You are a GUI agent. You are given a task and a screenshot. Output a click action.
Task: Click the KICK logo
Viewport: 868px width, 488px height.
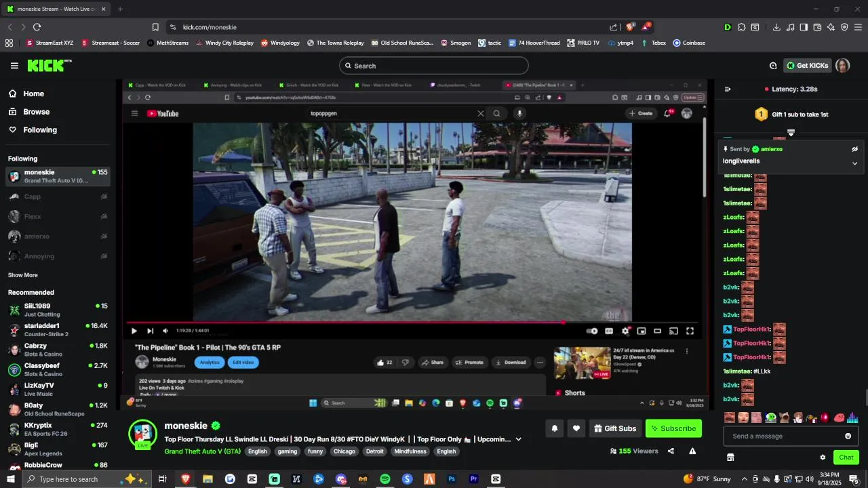(50, 66)
